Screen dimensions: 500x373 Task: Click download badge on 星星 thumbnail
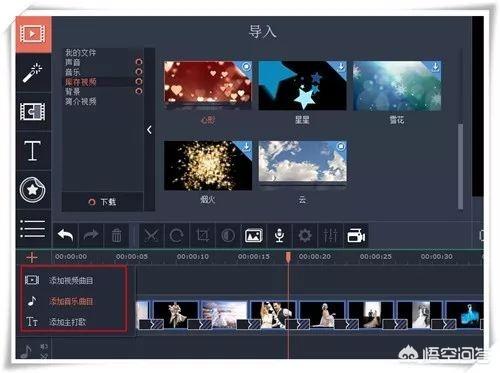tap(340, 67)
